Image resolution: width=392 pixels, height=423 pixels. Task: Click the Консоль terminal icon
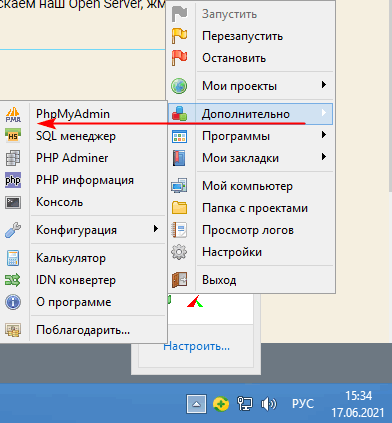13,202
